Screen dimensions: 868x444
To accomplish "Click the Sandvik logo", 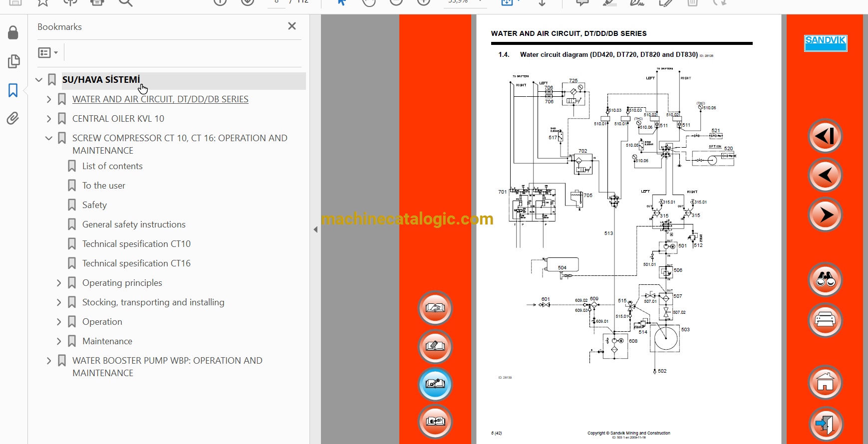I will 826,43.
